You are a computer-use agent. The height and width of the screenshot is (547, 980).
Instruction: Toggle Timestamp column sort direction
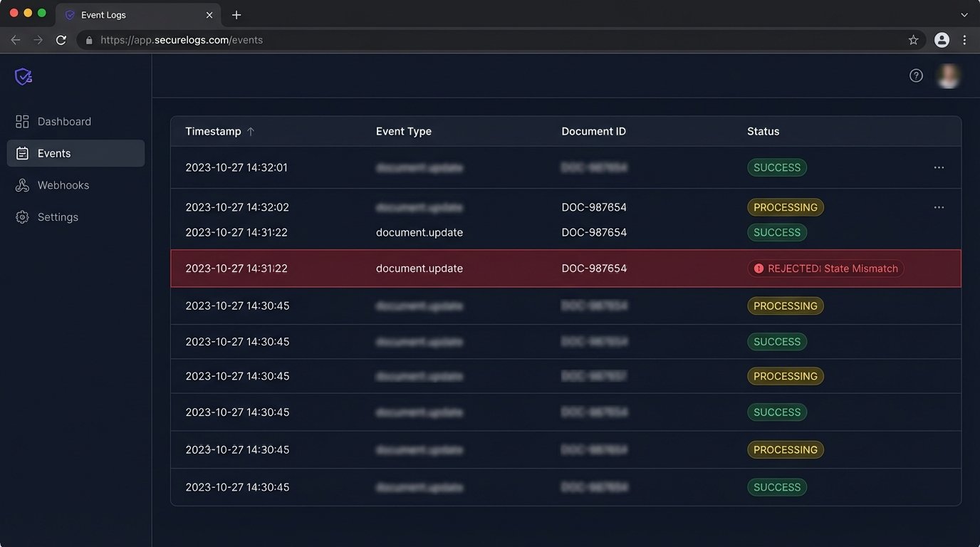point(251,131)
